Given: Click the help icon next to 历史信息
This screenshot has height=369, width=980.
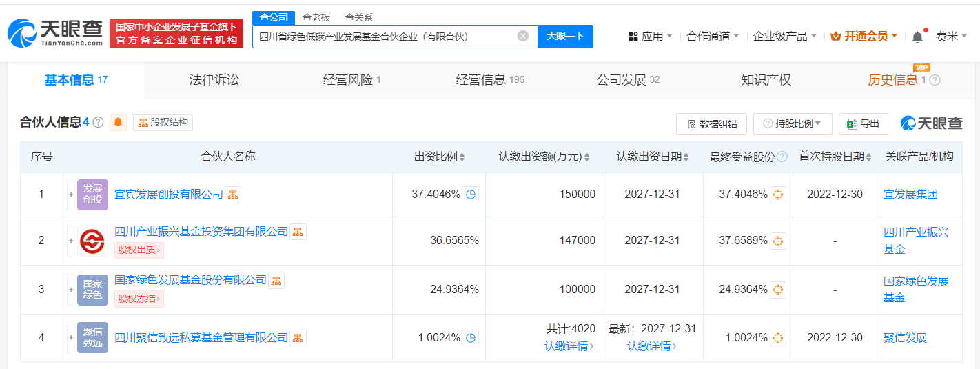Looking at the screenshot, I should 935,80.
